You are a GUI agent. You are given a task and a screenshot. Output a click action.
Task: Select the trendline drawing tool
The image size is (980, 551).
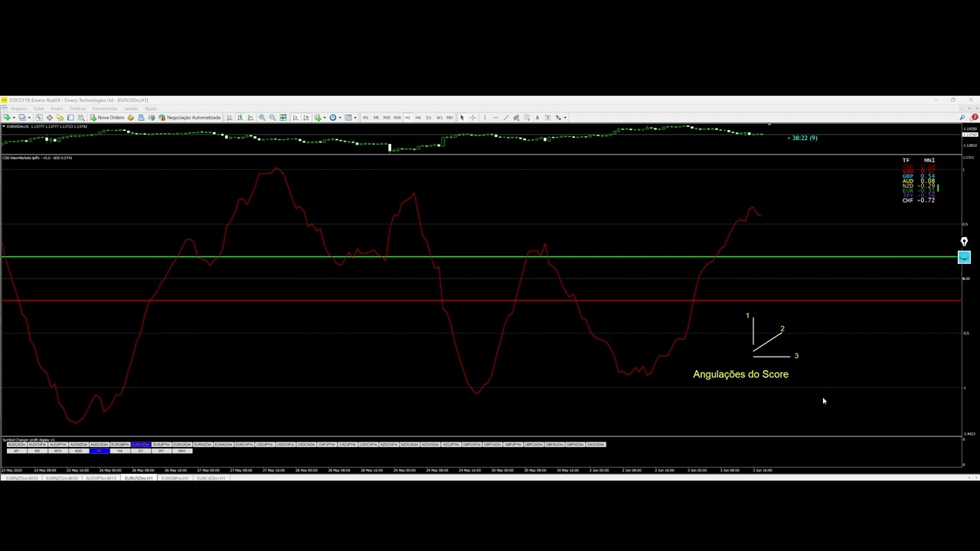[506, 118]
